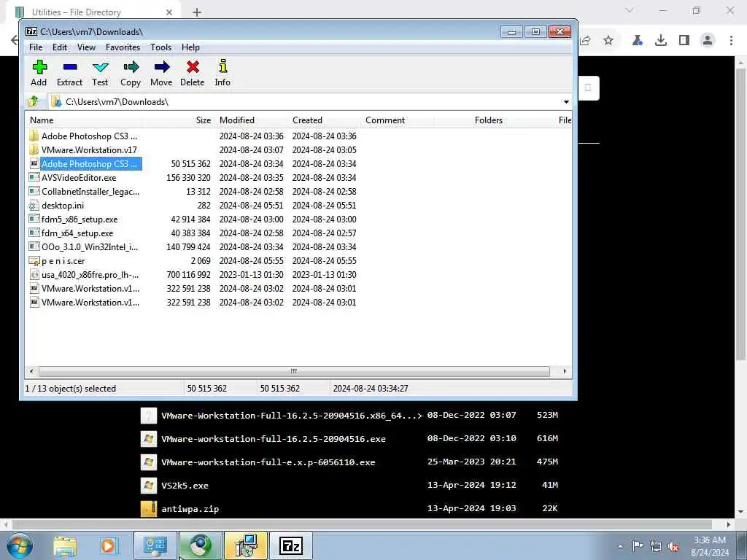Image resolution: width=747 pixels, height=560 pixels.
Task: Click the Comment column header
Action: [x=398, y=120]
